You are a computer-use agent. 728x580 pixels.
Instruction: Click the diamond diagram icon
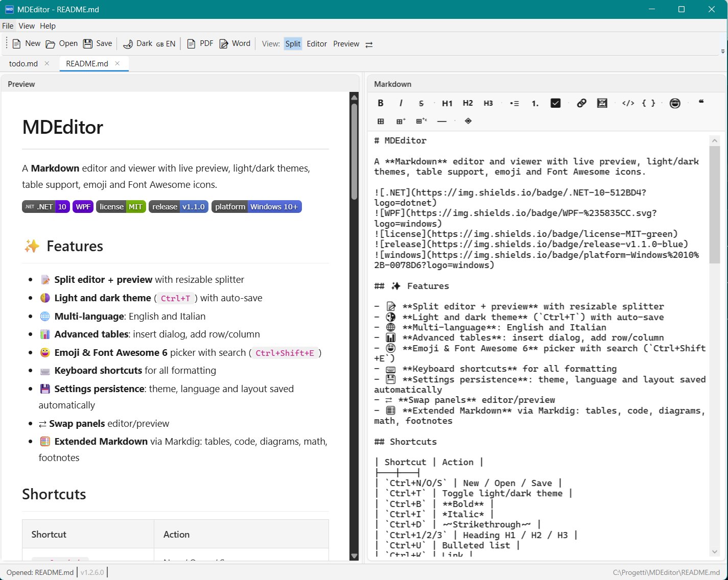468,121
